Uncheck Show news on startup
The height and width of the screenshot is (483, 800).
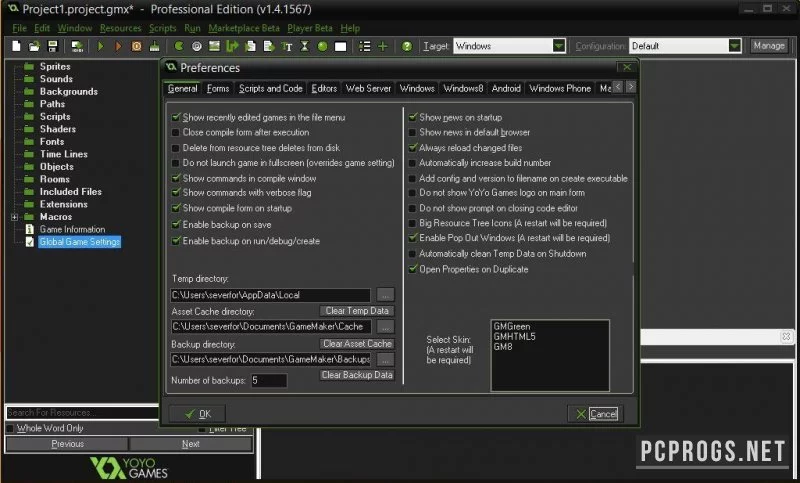(413, 117)
